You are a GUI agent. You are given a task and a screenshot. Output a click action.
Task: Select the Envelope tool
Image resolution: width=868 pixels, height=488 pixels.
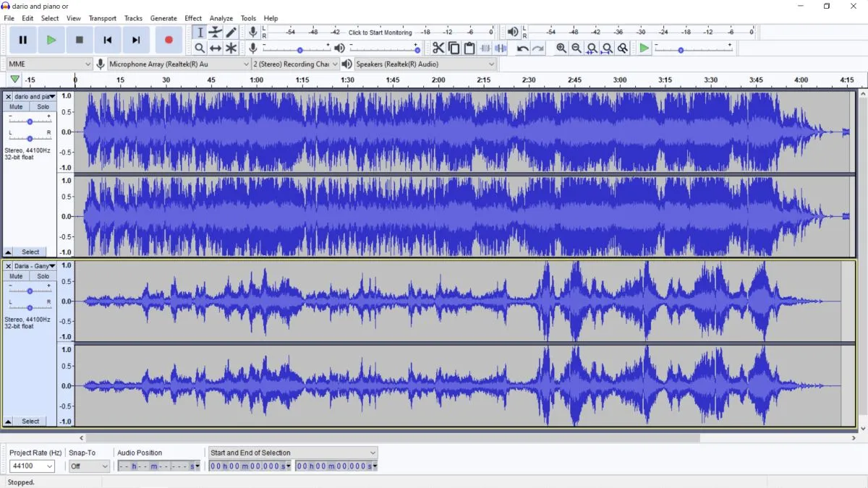coord(216,32)
